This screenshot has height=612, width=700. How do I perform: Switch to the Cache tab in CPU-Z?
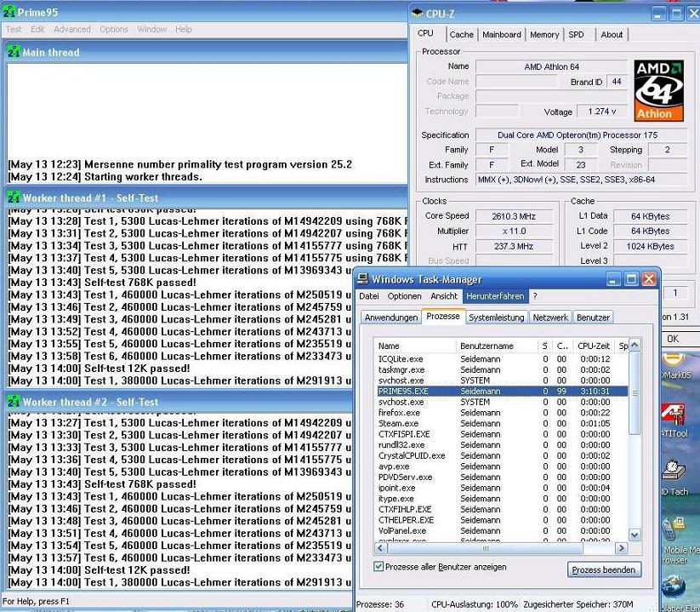(461, 34)
